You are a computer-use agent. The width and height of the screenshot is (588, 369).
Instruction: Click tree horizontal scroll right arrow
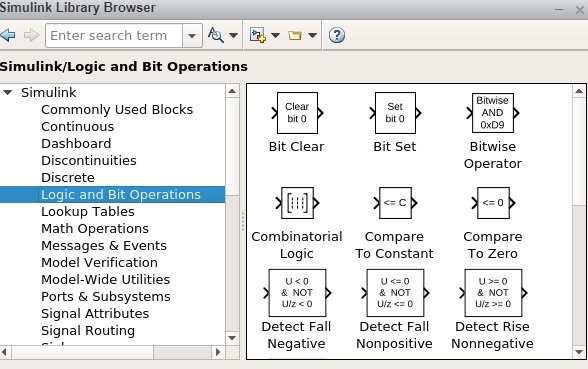click(218, 352)
